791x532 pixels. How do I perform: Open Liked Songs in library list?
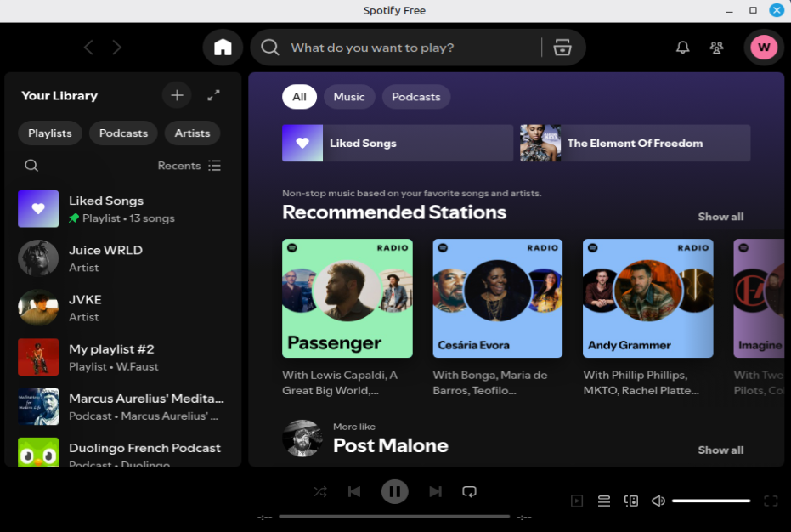pos(123,209)
